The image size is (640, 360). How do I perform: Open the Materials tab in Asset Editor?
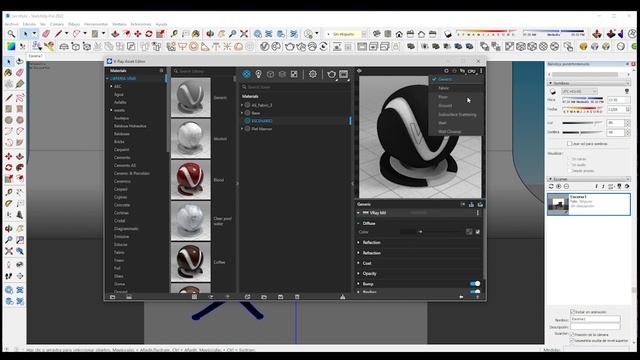point(247,74)
